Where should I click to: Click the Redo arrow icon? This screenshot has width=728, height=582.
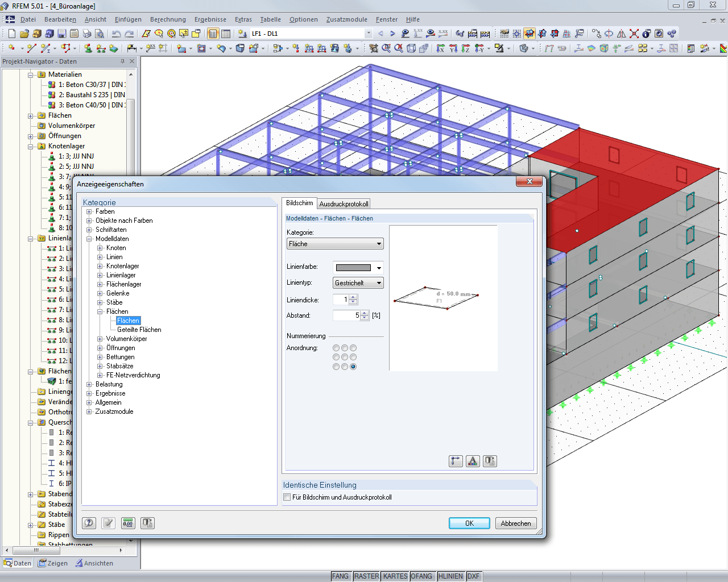tap(129, 34)
